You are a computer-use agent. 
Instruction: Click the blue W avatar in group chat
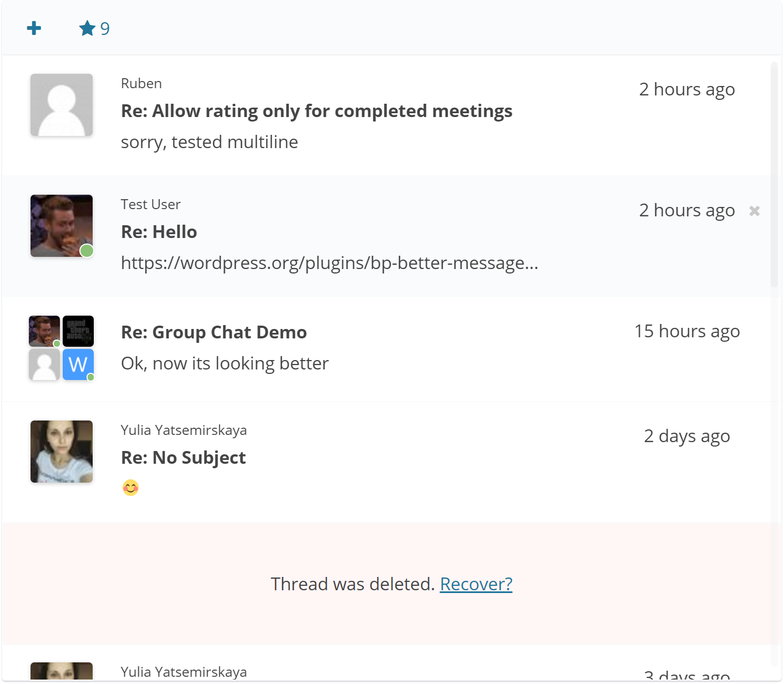78,364
